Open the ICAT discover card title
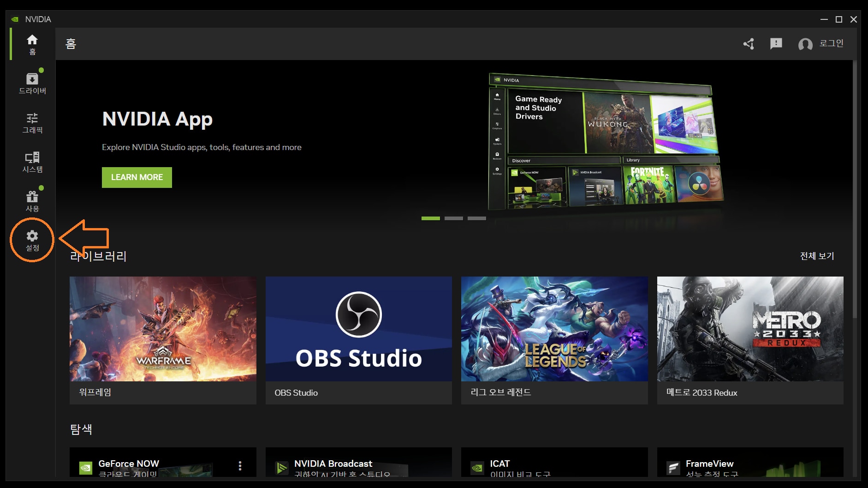 click(x=499, y=464)
